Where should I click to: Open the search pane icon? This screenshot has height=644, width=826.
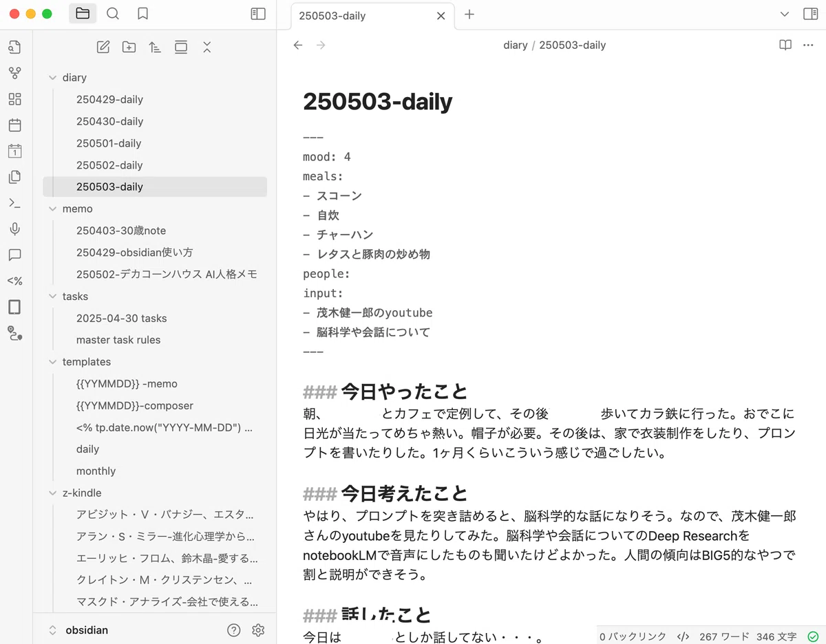[x=113, y=14]
